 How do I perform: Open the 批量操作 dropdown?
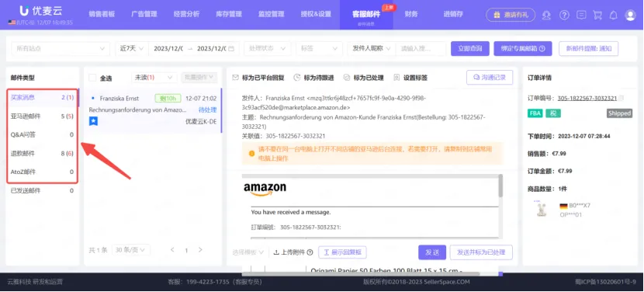point(199,77)
